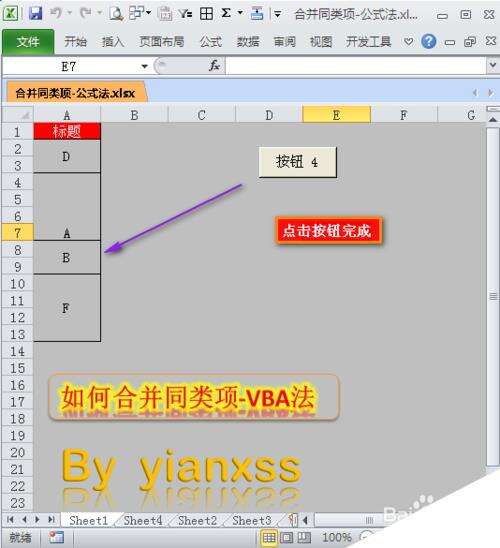Open the Name Box dropdown arrow

point(144,66)
